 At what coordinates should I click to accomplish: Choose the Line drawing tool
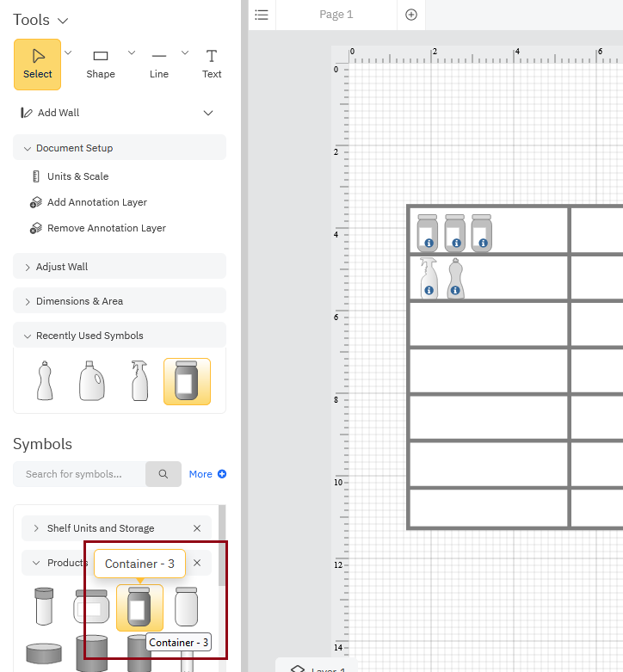pyautogui.click(x=159, y=64)
